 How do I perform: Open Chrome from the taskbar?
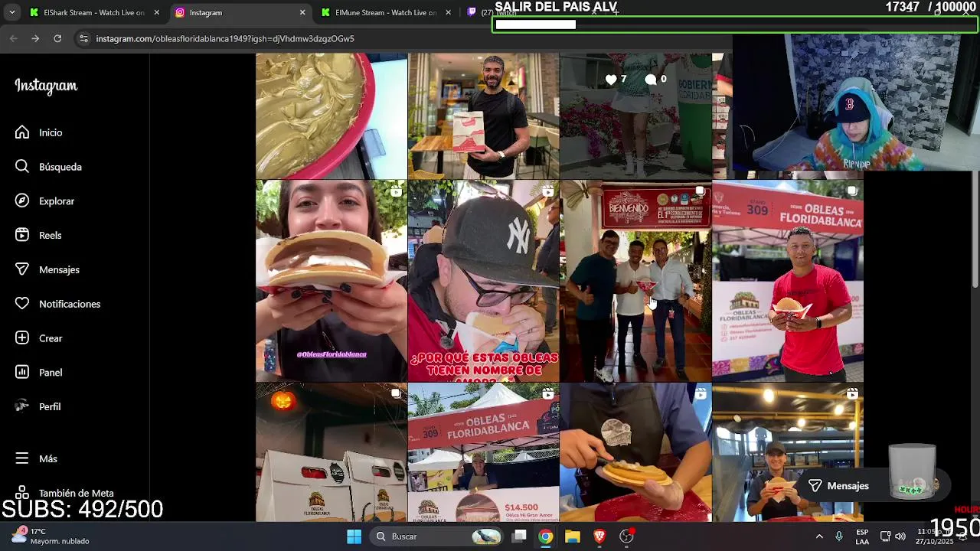pyautogui.click(x=545, y=536)
